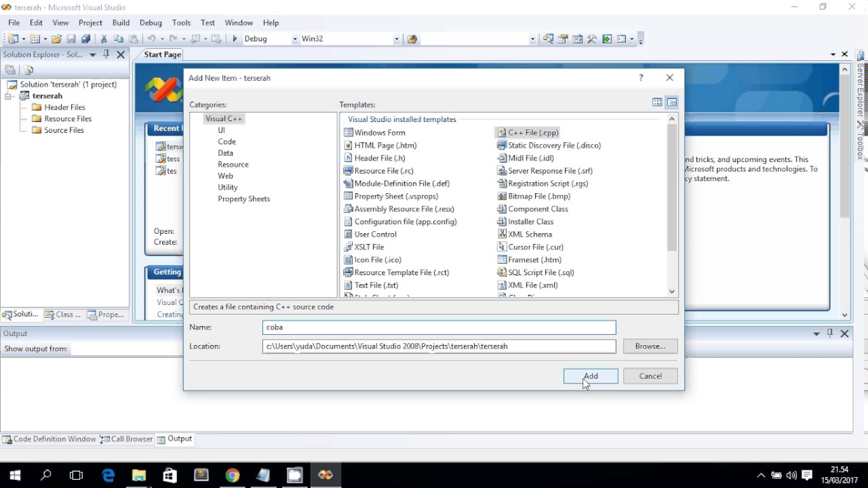This screenshot has width=868, height=488.
Task: Open the Output panel position dropdown
Action: 816,333
